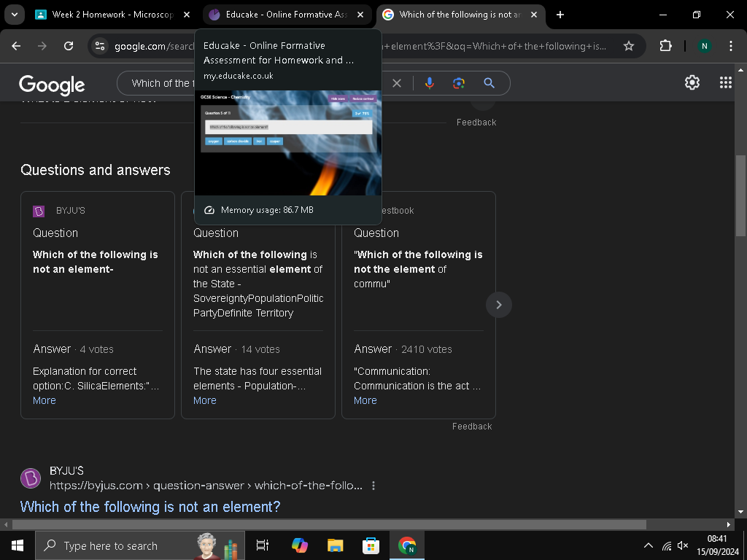The image size is (747, 560).
Task: Open the Chrome profile N avatar
Action: click(x=704, y=46)
